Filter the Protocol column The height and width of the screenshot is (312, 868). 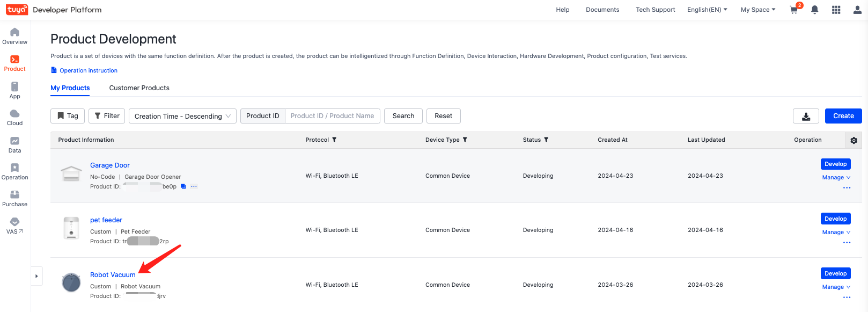point(334,140)
